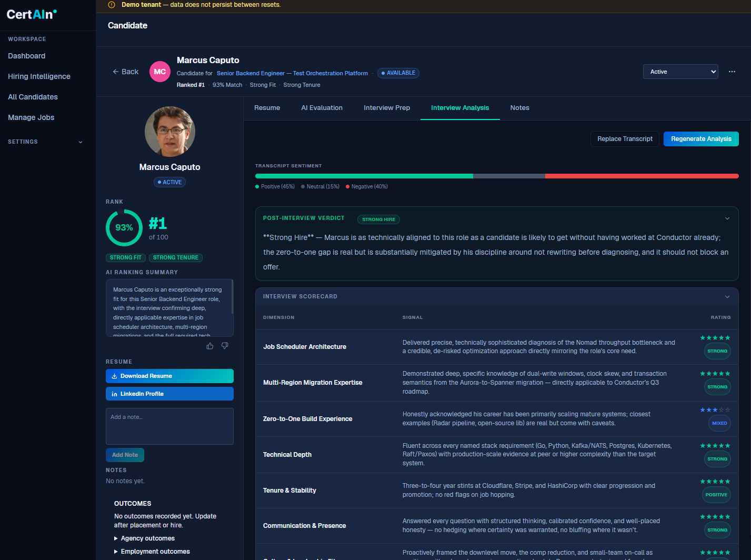Click the thumbs down icon on AI summary

(x=225, y=346)
